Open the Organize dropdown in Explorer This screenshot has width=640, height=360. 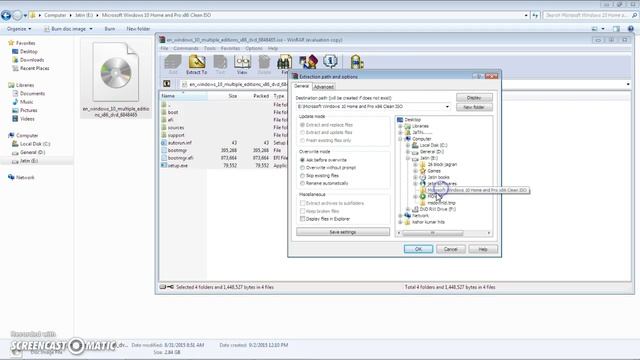tap(19, 29)
